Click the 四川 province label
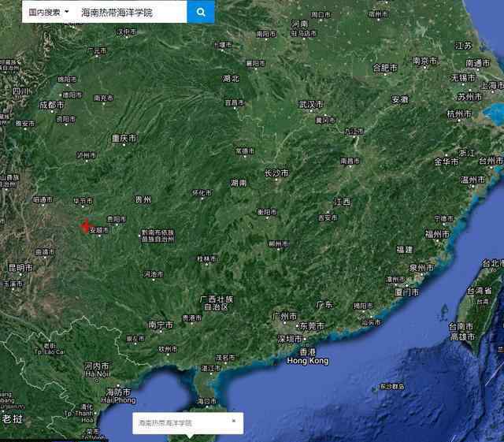 click(21, 91)
